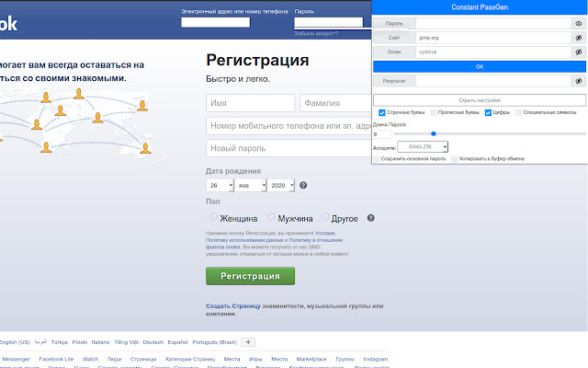This screenshot has width=588, height=368.
Task: Open the Watch footer link
Action: (x=90, y=359)
